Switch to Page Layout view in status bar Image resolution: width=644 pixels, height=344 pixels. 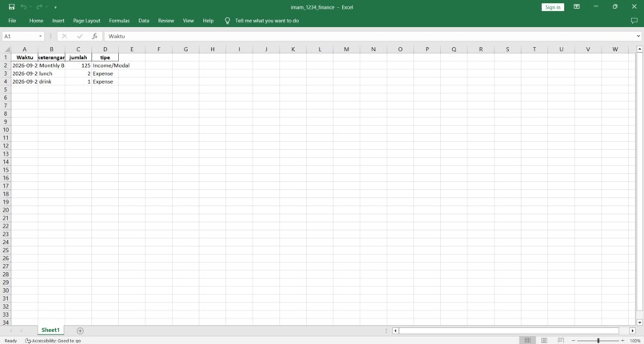click(544, 340)
